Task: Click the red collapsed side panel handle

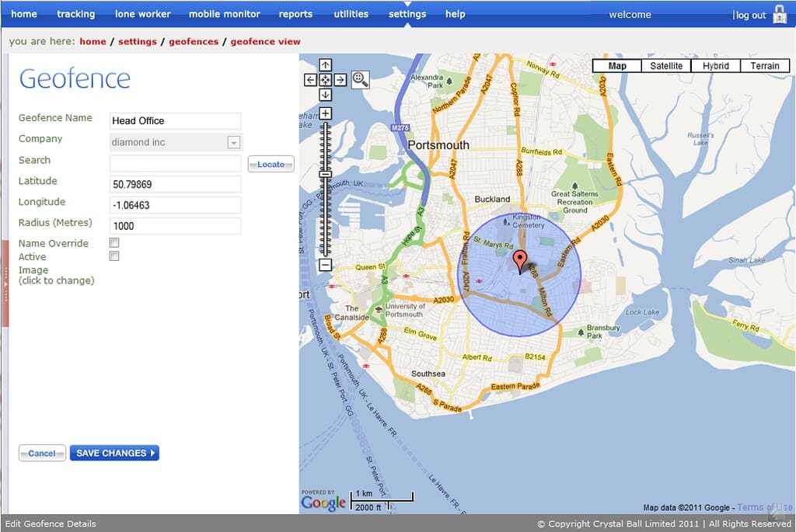Action: pos(5,284)
